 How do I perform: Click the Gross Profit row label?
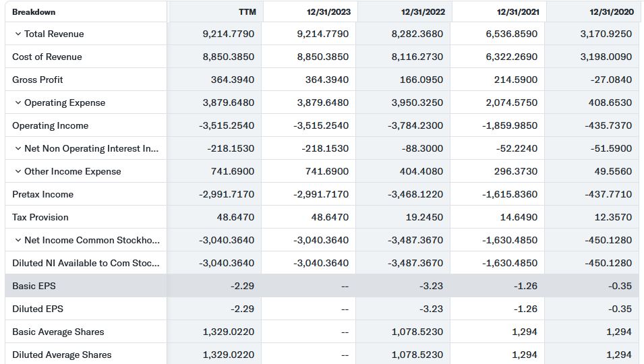[x=37, y=80]
